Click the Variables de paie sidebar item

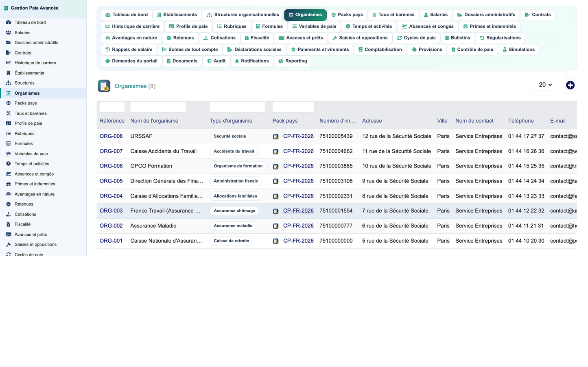pyautogui.click(x=43, y=154)
